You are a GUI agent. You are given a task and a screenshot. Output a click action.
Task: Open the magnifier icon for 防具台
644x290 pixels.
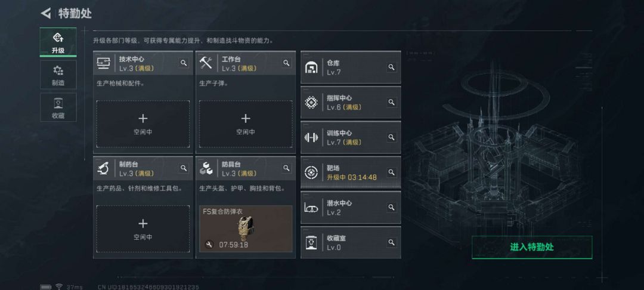(286, 168)
